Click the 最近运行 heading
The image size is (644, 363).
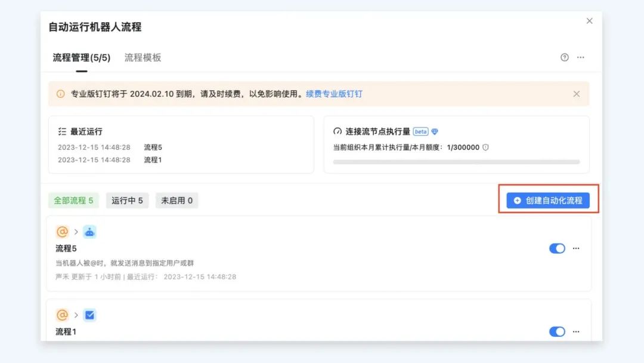86,131
